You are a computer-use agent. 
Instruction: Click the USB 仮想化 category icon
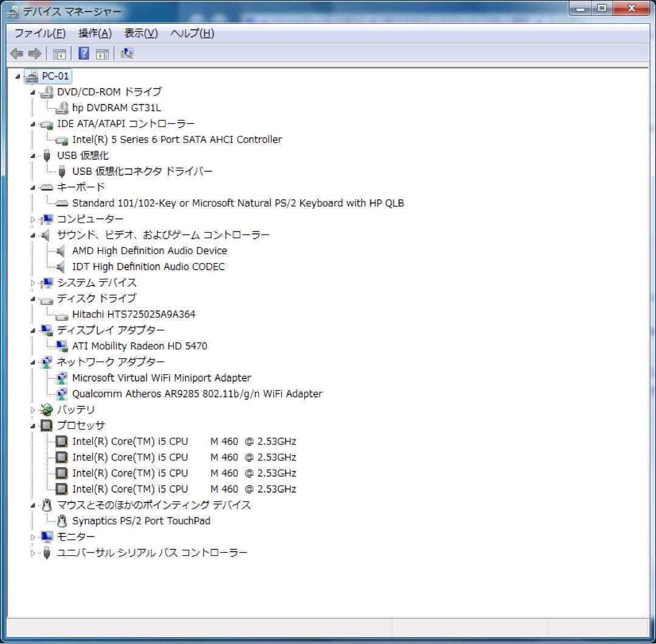coord(46,156)
